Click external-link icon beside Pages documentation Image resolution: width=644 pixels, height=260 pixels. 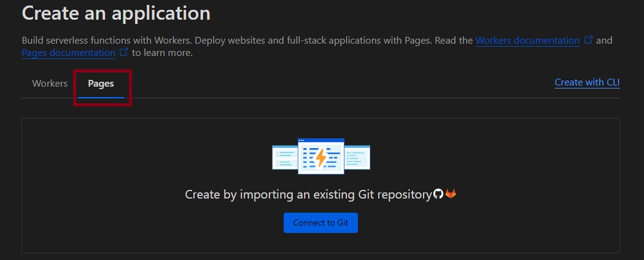pyautogui.click(x=123, y=52)
